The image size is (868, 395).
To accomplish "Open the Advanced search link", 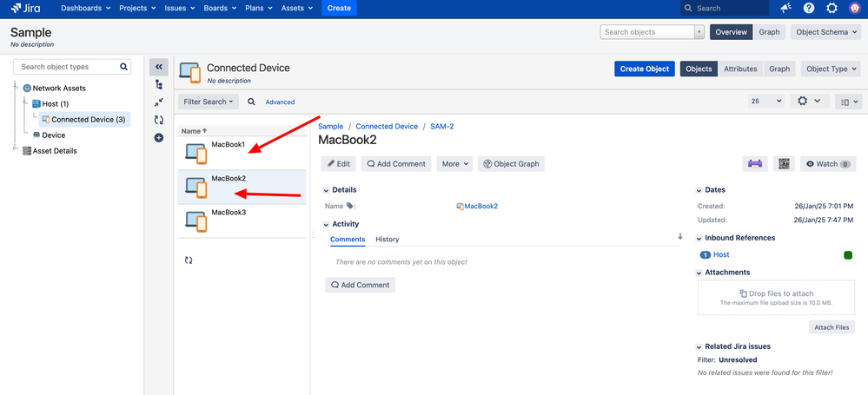I will 280,102.
